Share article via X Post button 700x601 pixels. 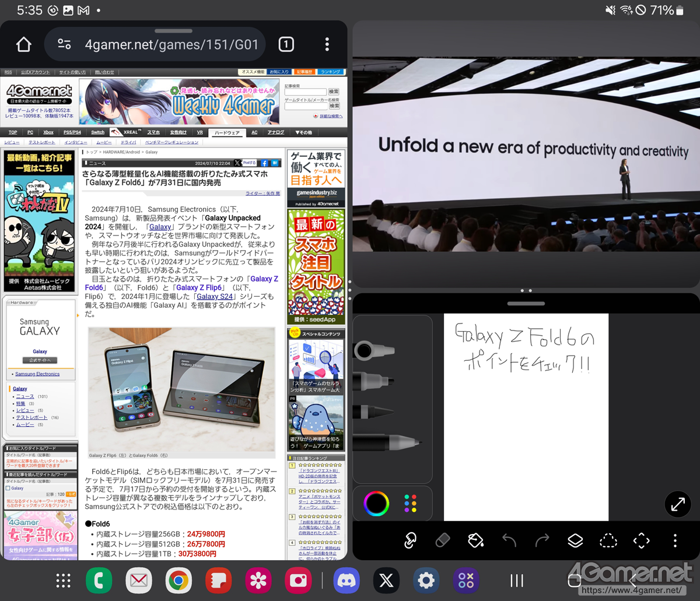click(245, 163)
